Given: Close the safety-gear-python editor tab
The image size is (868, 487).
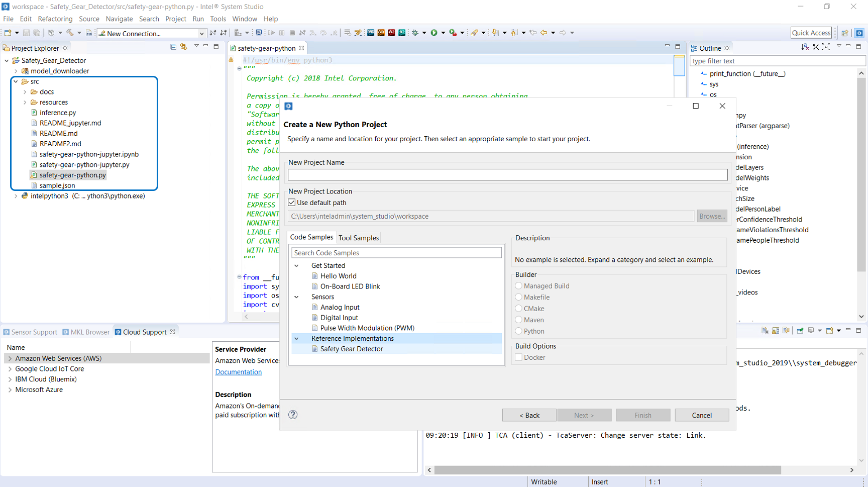Looking at the screenshot, I should coord(301,48).
